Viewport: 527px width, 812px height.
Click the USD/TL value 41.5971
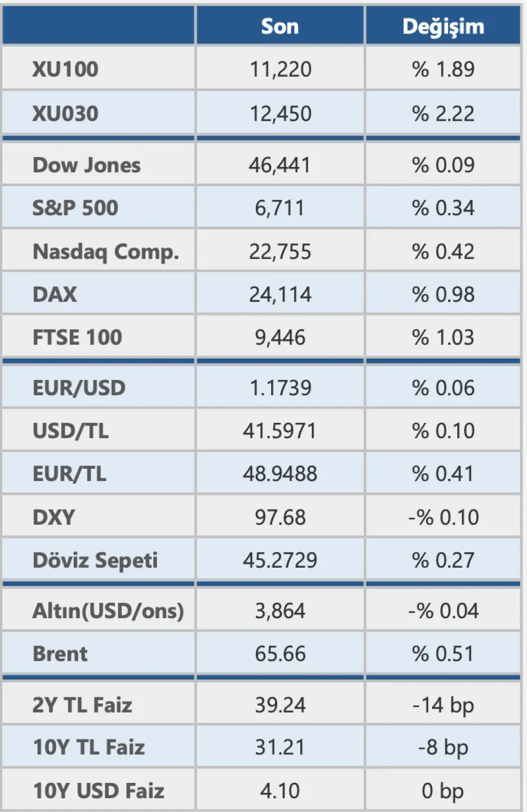coord(280,431)
